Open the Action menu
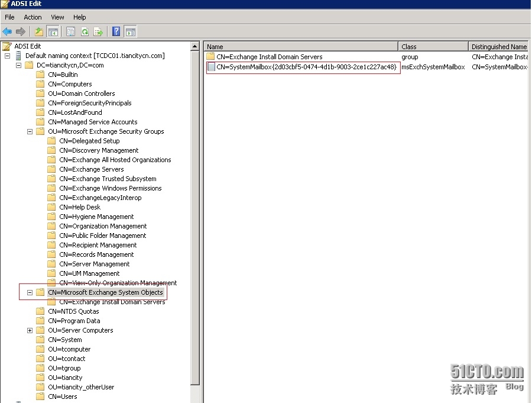532x403 pixels. [x=33, y=17]
